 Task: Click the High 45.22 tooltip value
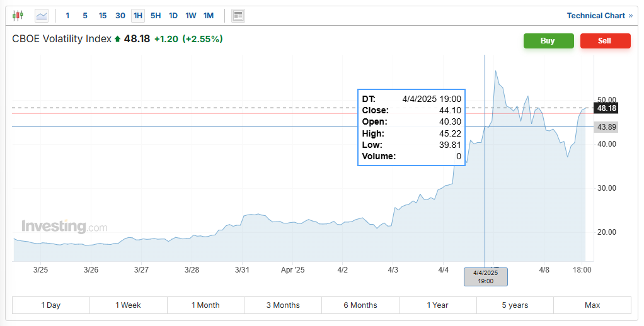(x=450, y=133)
